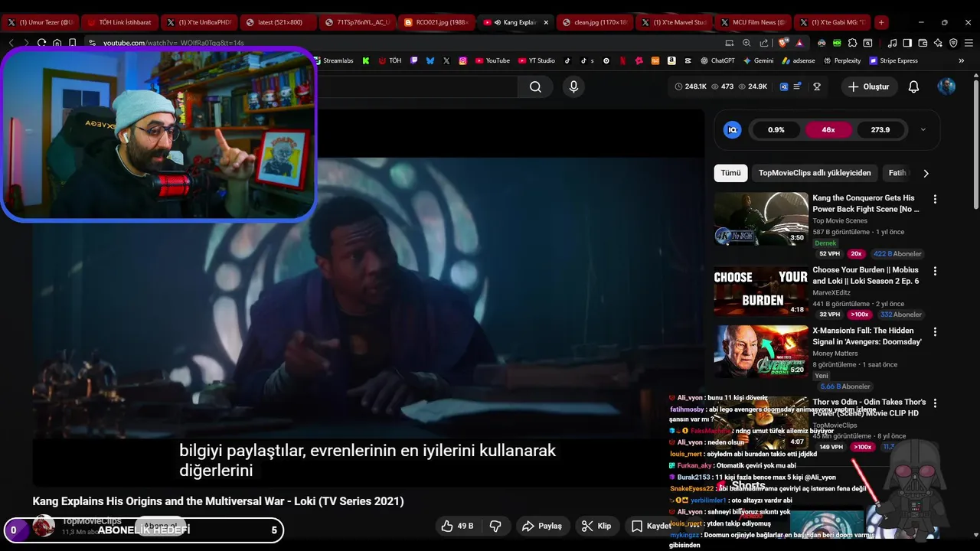Open the Brave VPN shield icon
980x551 pixels.
tap(953, 43)
